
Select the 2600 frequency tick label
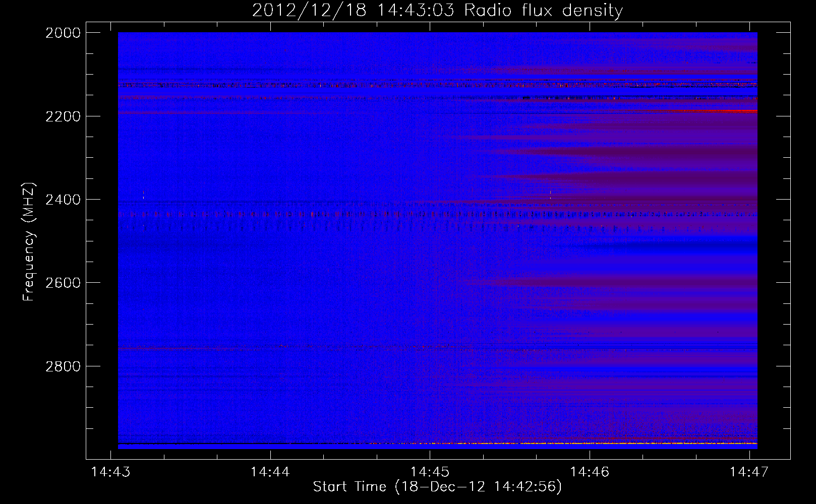(x=63, y=283)
